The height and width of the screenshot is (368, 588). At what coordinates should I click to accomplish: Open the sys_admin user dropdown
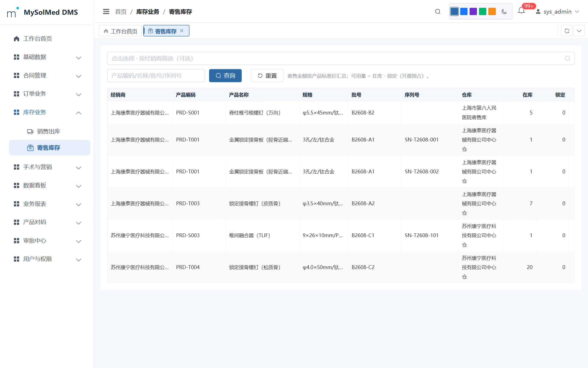coord(557,12)
